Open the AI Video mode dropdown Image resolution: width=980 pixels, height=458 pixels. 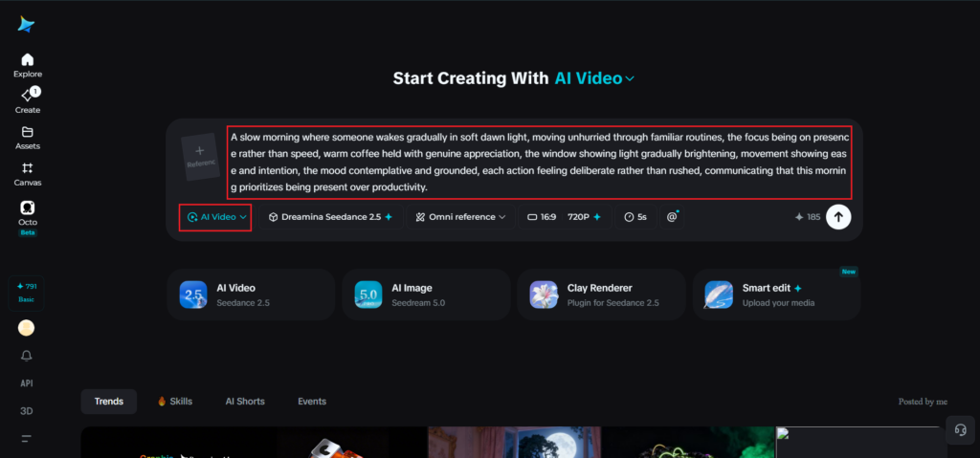[x=215, y=217]
